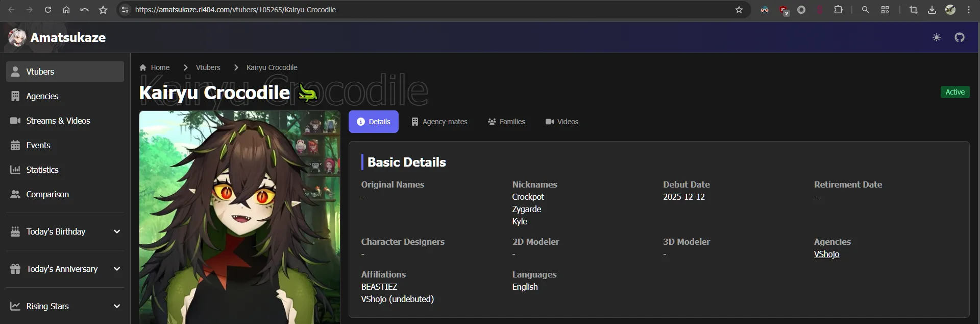Open the GitHub repository icon
The image size is (980, 324).
960,37
